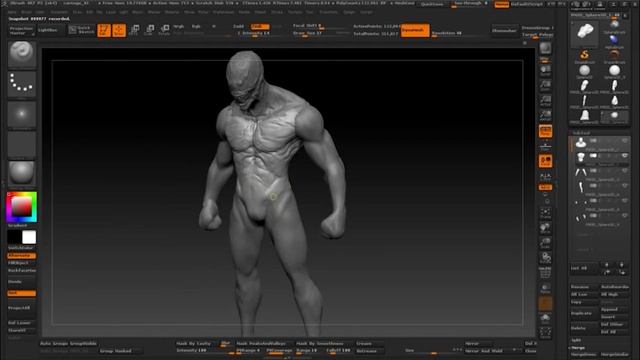Open the Preferences menu
Viewport: 640px width, 360px height.
[x=223, y=12]
